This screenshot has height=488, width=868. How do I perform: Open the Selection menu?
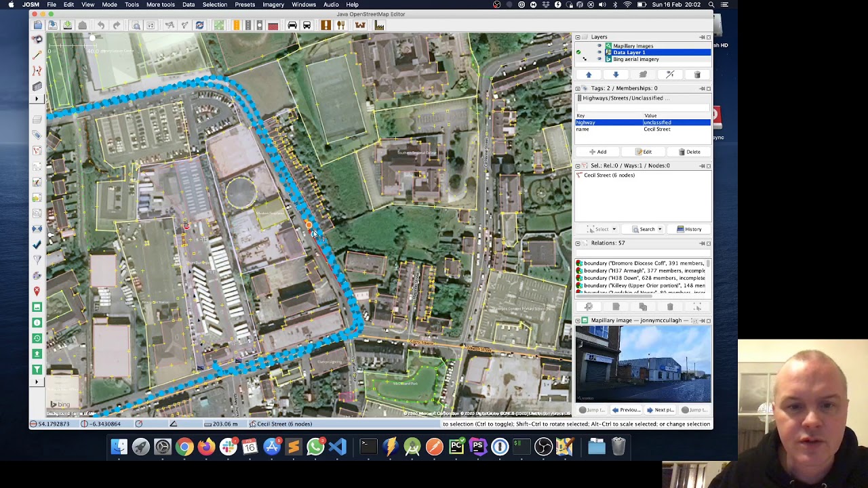(214, 5)
